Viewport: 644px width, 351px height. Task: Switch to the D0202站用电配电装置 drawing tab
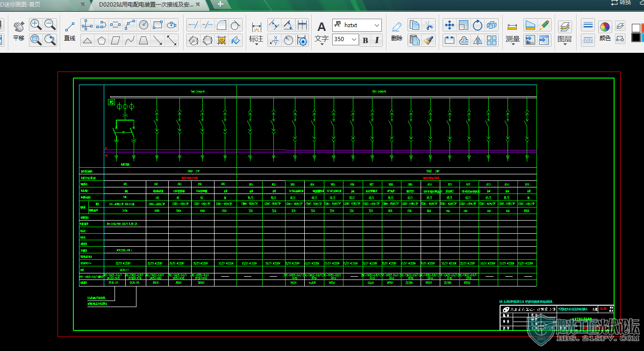[x=146, y=5]
